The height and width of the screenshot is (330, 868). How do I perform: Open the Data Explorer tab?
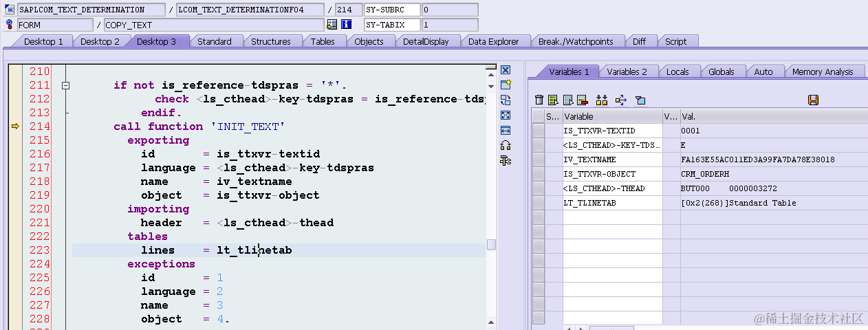click(494, 41)
